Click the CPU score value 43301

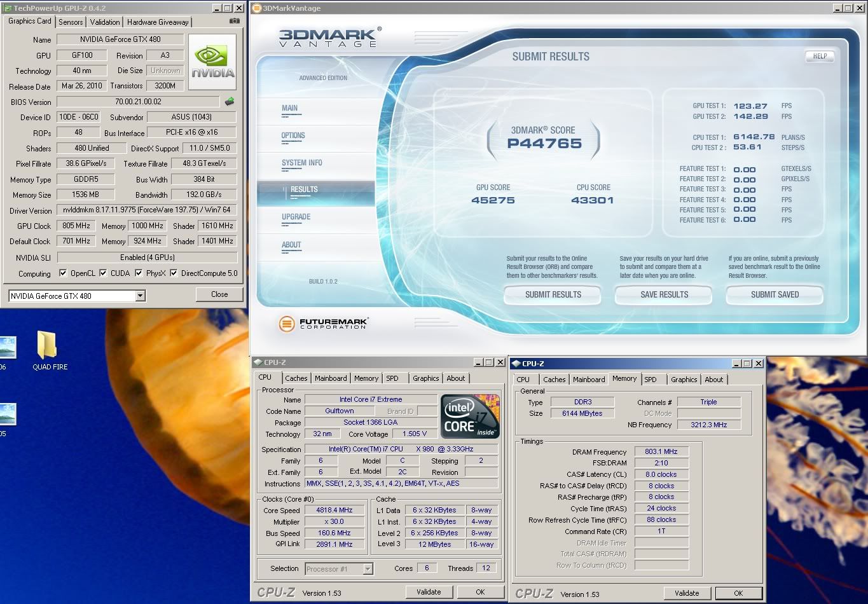[x=592, y=200]
